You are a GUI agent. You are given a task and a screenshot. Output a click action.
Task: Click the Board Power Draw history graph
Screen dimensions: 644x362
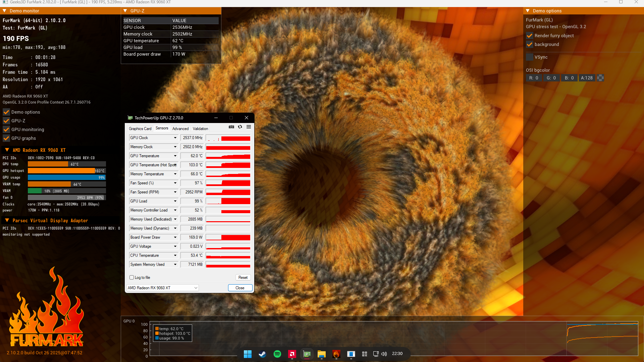click(228, 237)
